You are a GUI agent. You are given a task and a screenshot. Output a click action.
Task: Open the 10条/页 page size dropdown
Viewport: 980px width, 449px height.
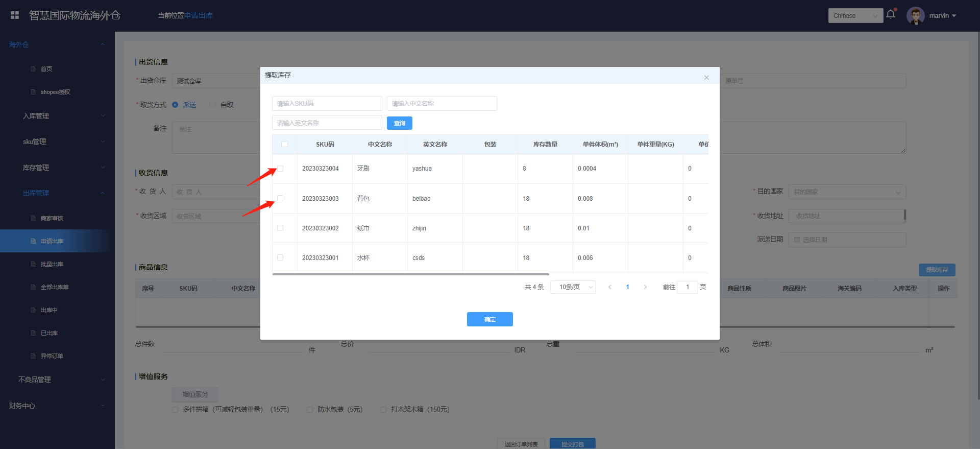pos(573,287)
